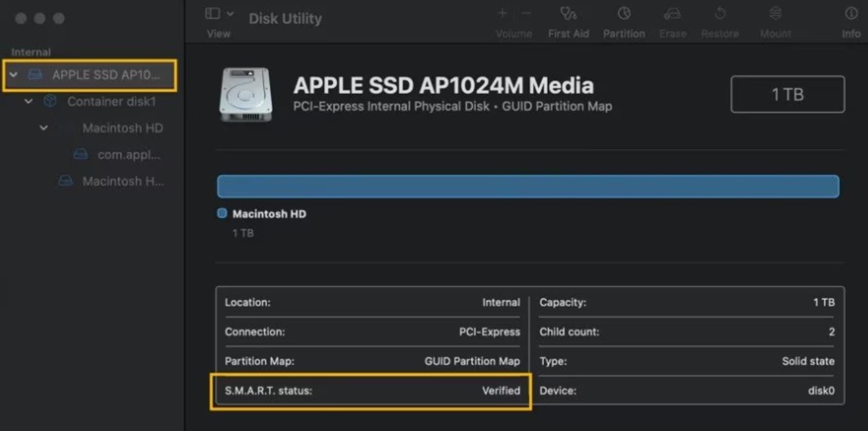
Task: Click the com.appl... drive icon
Action: [x=80, y=155]
